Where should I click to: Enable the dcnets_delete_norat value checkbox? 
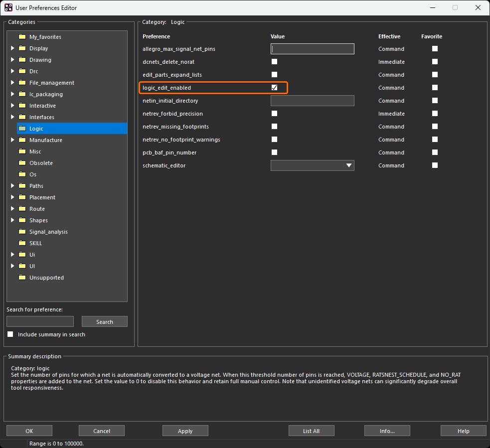click(274, 62)
